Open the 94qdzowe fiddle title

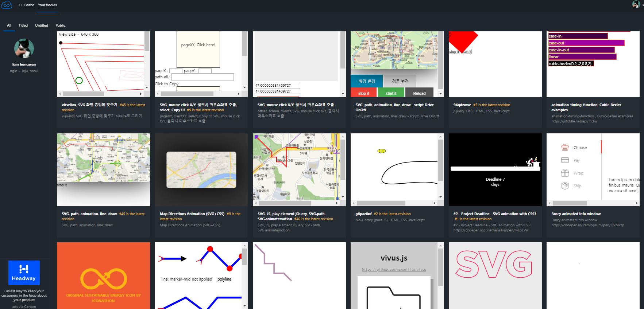(462, 105)
